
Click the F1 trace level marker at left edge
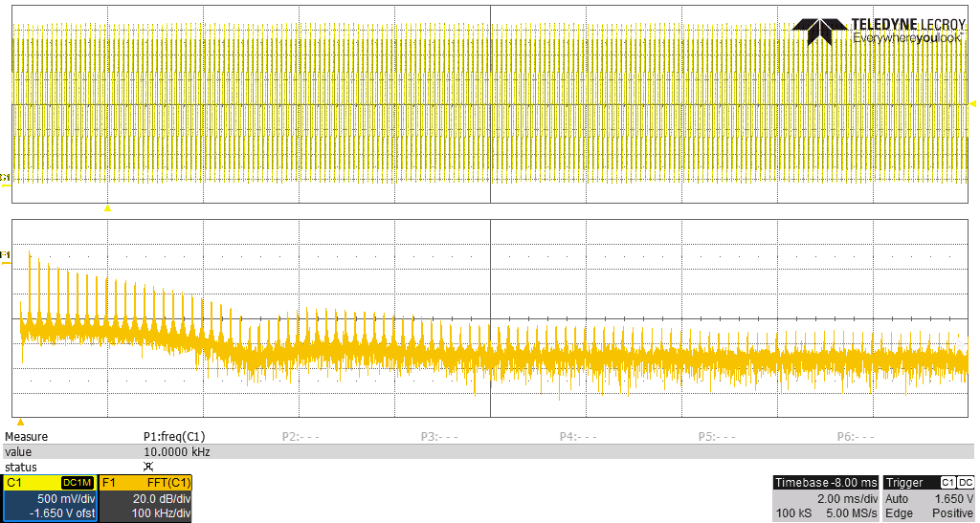5,254
